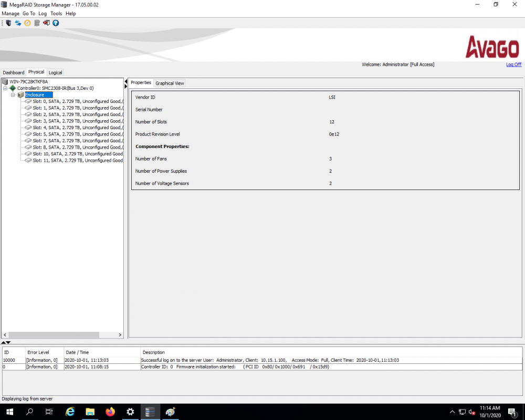This screenshot has width=525, height=420.
Task: Click the drive icon for Slot: 3
Action: coord(28,121)
